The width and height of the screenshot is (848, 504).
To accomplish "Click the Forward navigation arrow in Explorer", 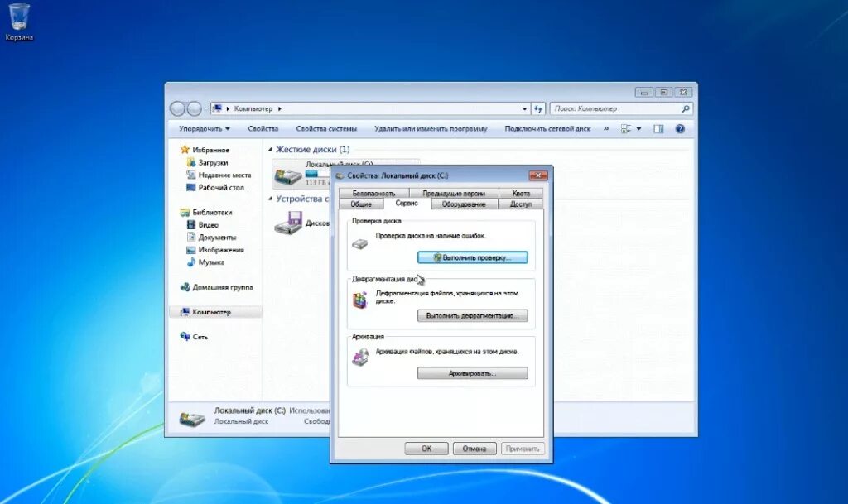I will (194, 108).
